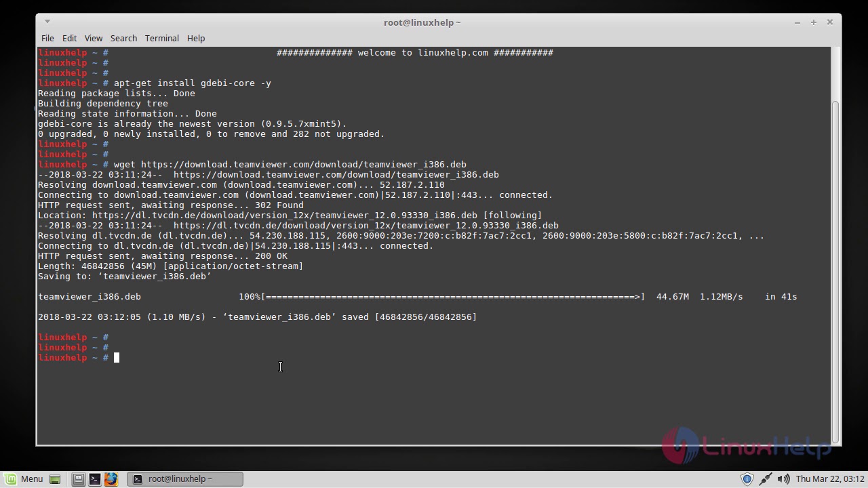The height and width of the screenshot is (488, 868).
Task: Open the Search menu
Action: coord(123,38)
